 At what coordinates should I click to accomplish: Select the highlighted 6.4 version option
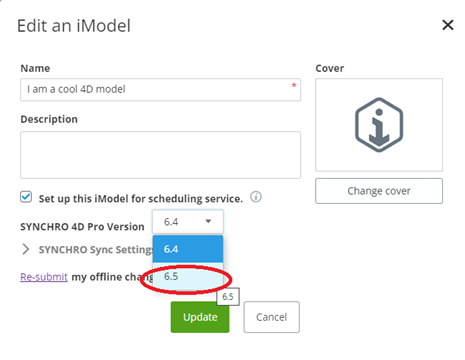tap(188, 249)
